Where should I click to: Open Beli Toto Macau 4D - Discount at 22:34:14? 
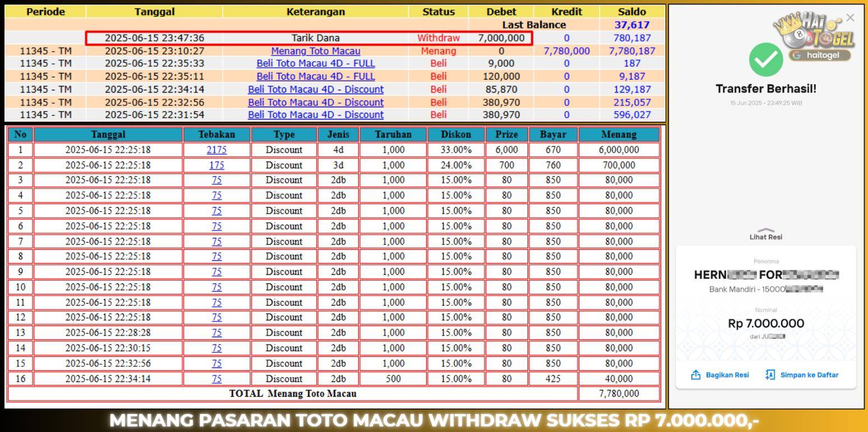[316, 89]
